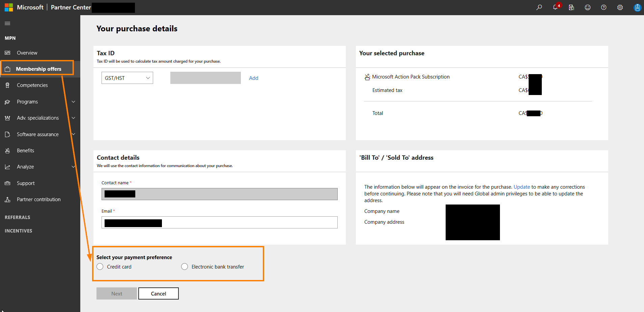
Task: Click the 'Company address' label
Action: (x=384, y=222)
